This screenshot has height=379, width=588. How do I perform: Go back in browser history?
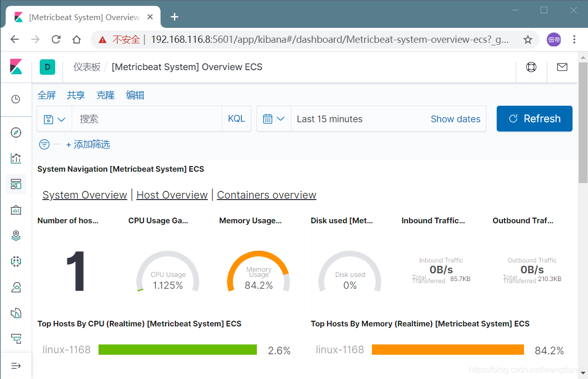tap(14, 39)
